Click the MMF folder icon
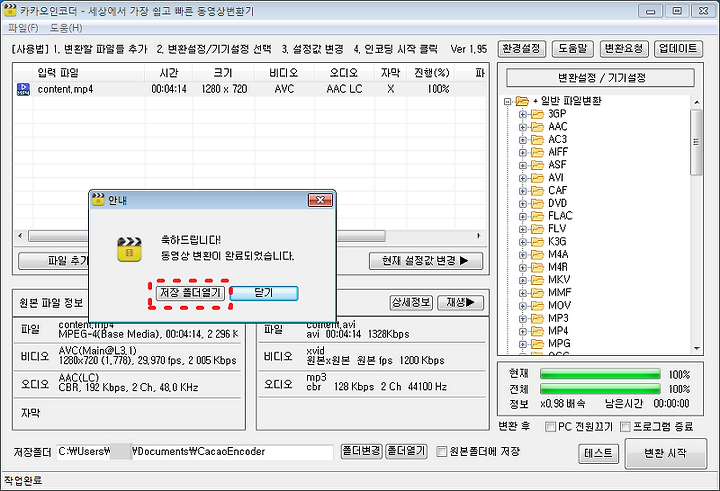The width and height of the screenshot is (720, 491). pyautogui.click(x=537, y=293)
